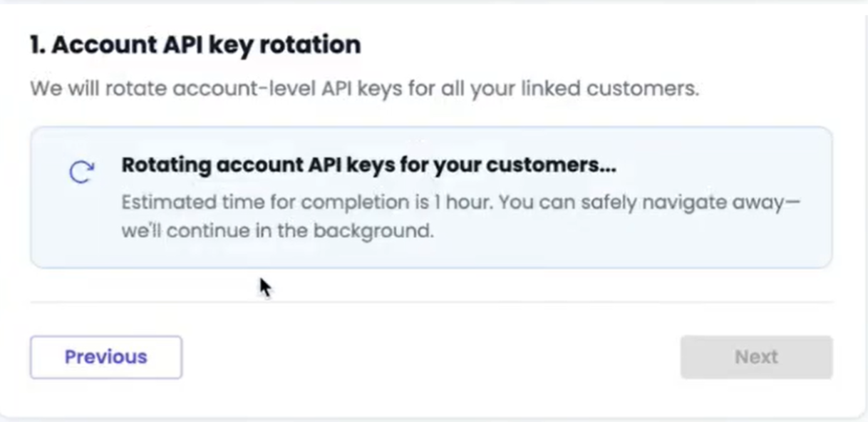Click the 'Estimated time for completion is 1 hour' line
Image resolution: width=868 pixels, height=422 pixels.
point(307,202)
